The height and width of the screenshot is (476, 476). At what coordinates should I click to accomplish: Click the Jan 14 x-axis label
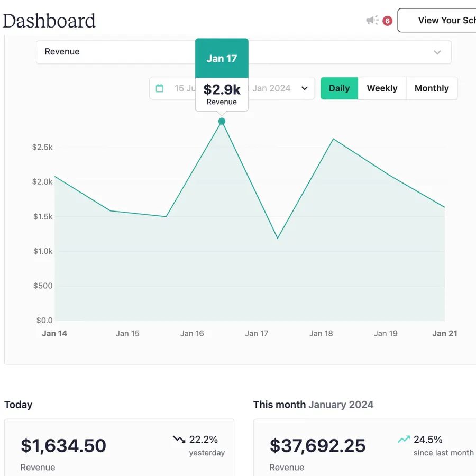tap(54, 333)
